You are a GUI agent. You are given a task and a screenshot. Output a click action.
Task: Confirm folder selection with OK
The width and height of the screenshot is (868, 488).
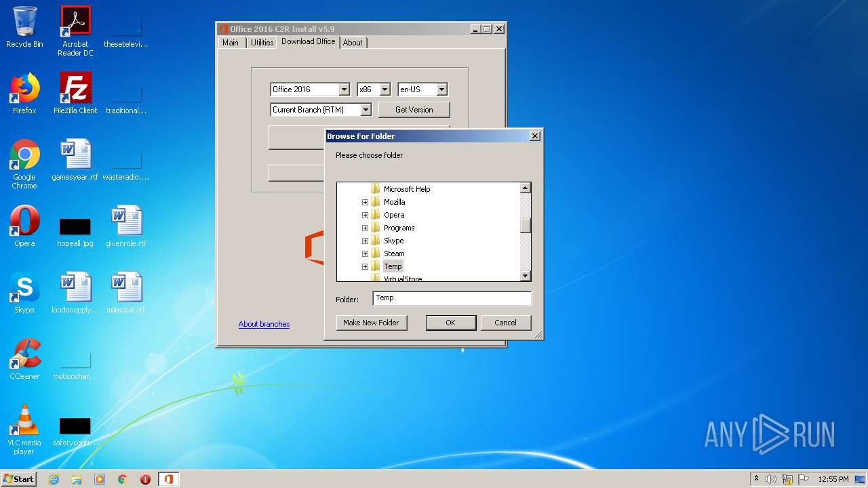(450, 323)
